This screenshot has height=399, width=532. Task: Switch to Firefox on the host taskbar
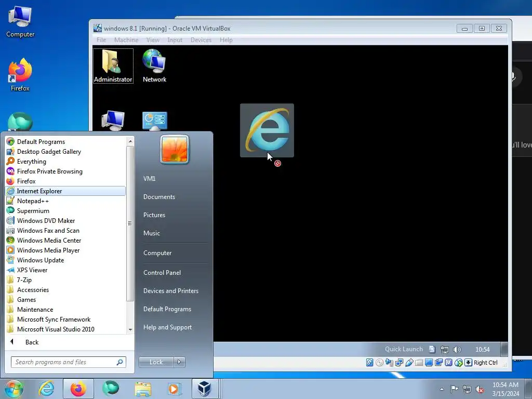click(x=78, y=389)
